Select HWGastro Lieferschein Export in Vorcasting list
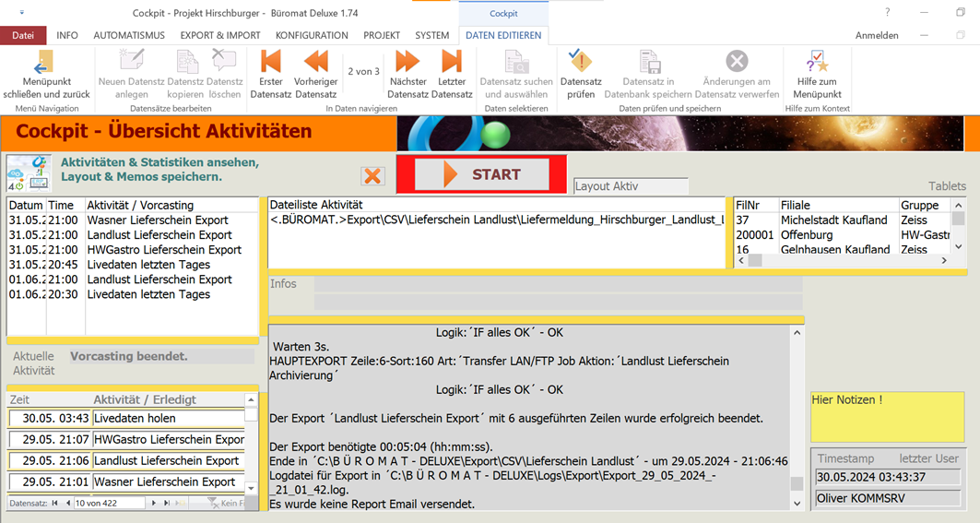Image resolution: width=980 pixels, height=523 pixels. tap(164, 250)
